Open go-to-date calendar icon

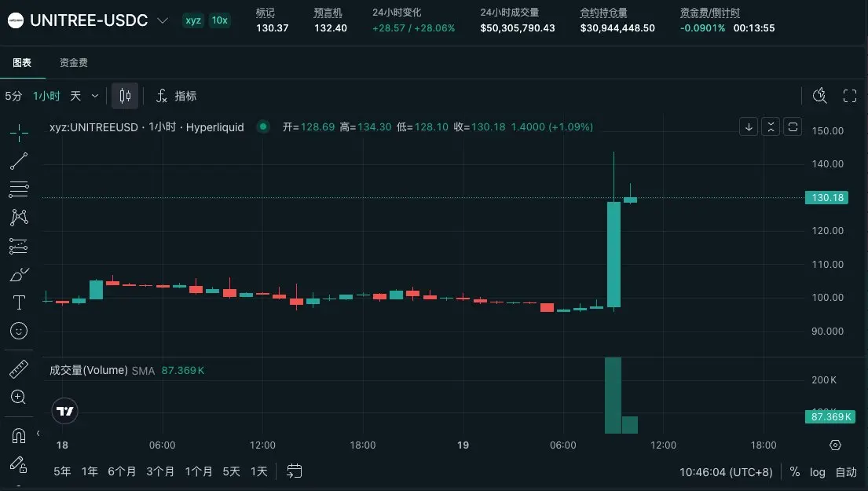(294, 471)
